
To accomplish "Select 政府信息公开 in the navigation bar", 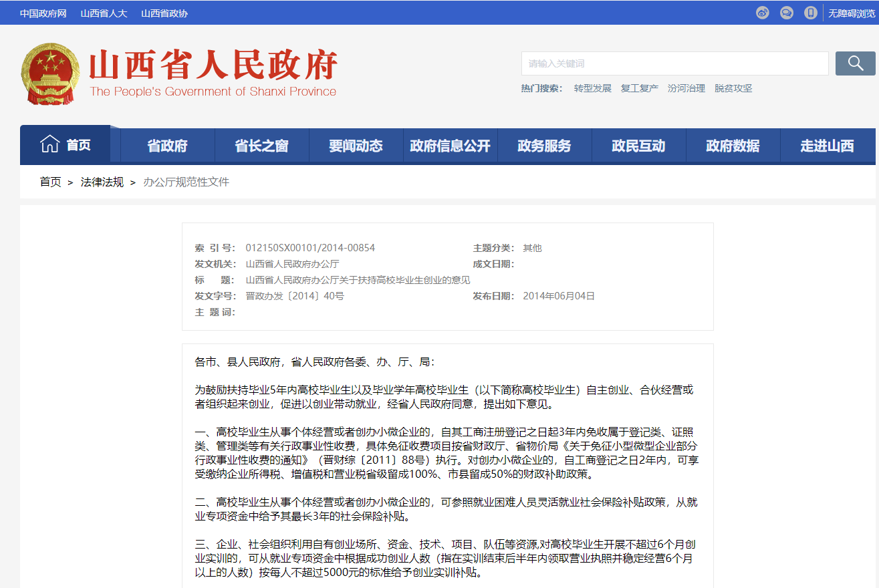I will click(450, 146).
